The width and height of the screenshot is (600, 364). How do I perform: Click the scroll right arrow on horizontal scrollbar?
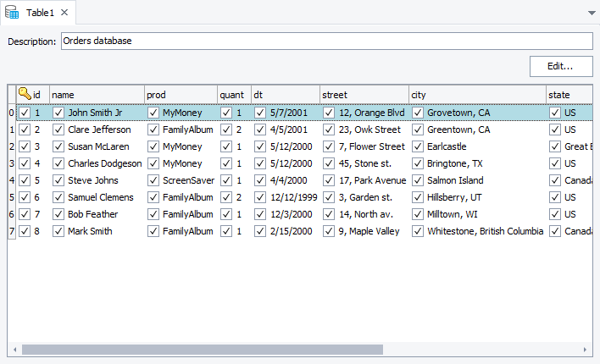pyautogui.click(x=586, y=350)
